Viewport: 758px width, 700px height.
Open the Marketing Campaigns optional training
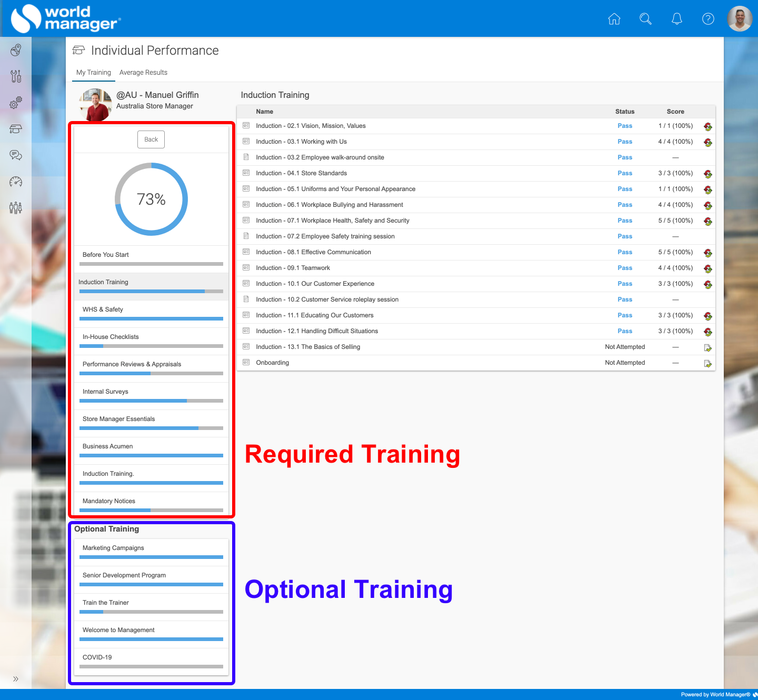pos(151,552)
